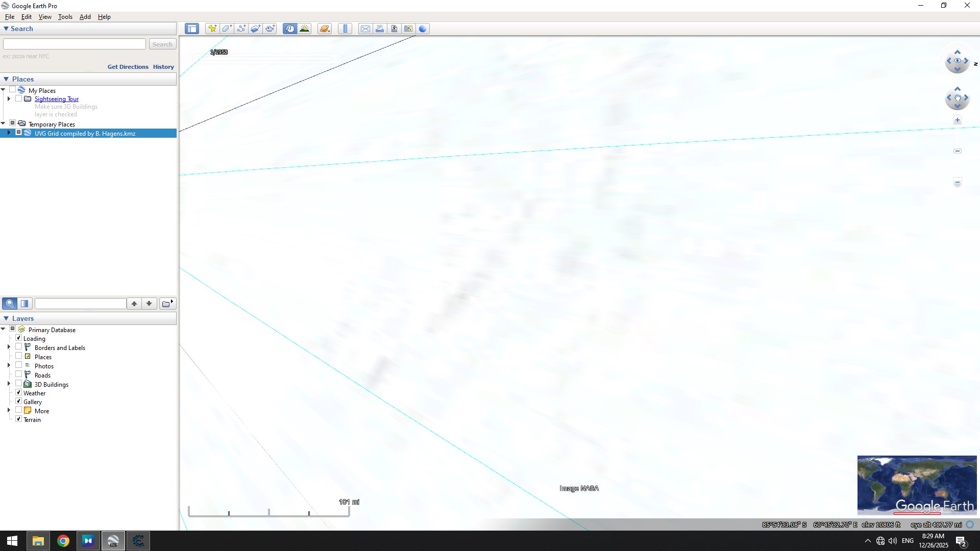Click the zoom in plus on the navigation slider

(x=958, y=120)
